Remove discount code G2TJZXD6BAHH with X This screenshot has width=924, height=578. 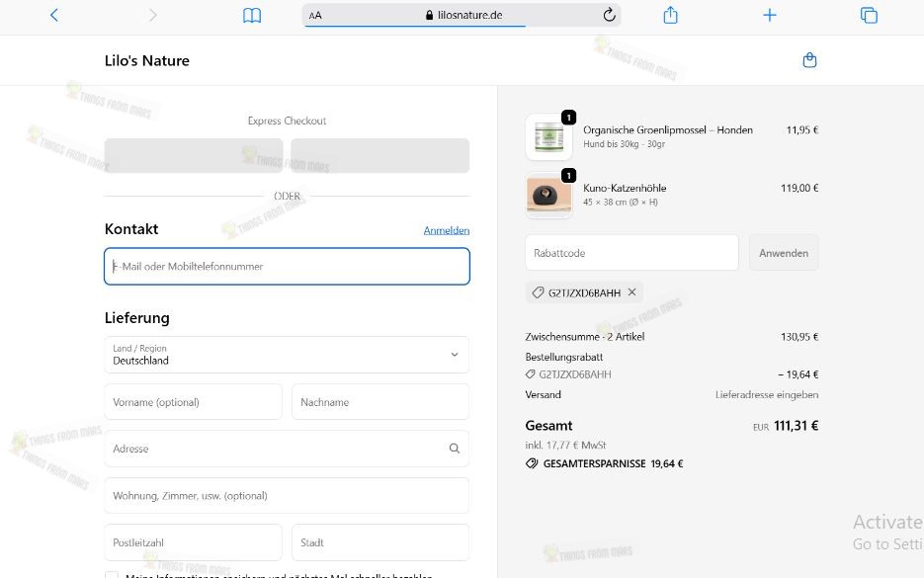pyautogui.click(x=631, y=292)
